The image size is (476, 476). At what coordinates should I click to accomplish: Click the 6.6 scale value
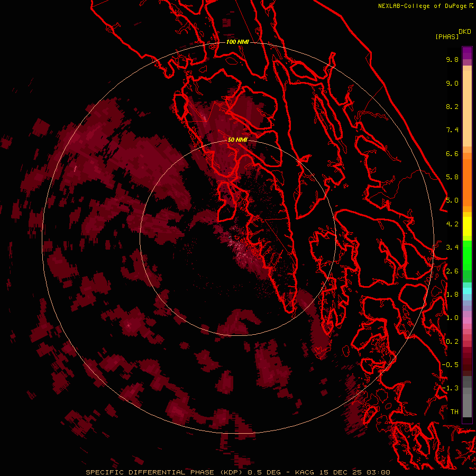(452, 153)
